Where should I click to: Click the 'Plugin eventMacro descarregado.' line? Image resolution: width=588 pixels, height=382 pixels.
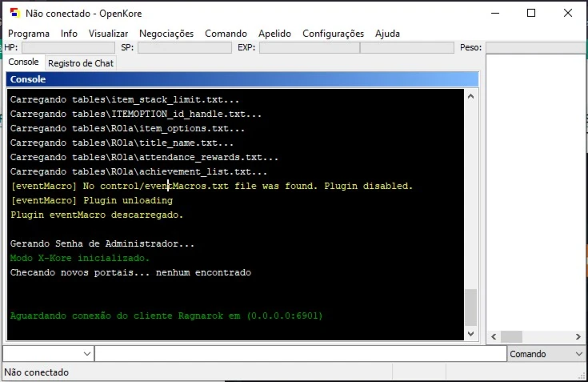tap(97, 215)
